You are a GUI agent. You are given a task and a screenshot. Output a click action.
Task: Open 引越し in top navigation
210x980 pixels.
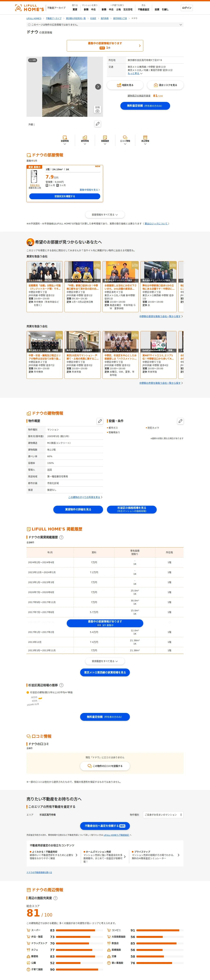click(165, 9)
